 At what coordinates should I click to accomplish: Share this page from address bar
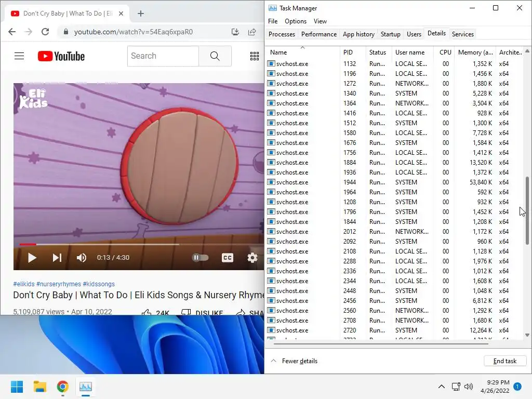pos(252,32)
